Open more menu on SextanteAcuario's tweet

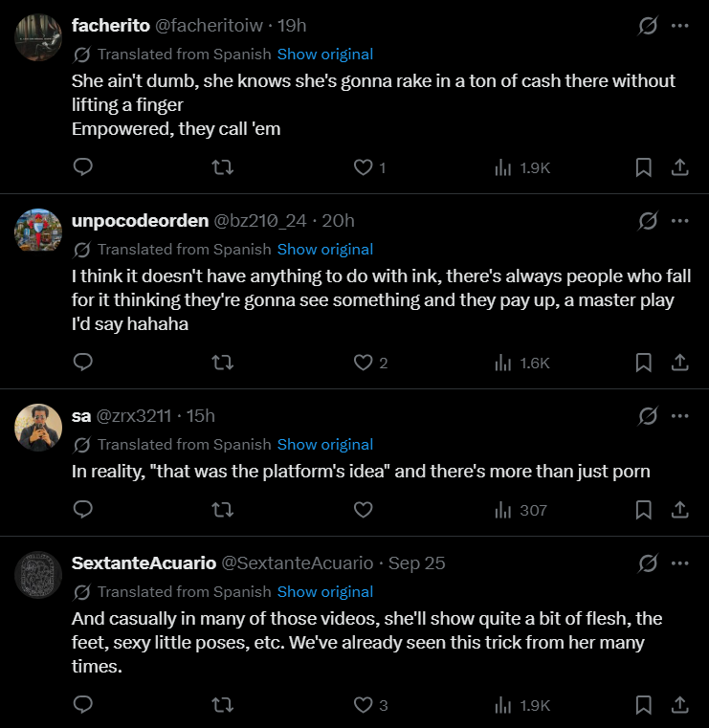(x=679, y=563)
